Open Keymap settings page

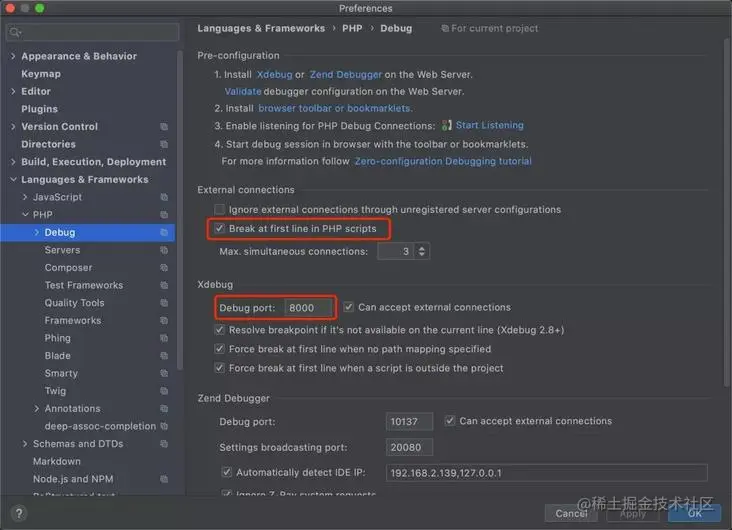coord(41,74)
